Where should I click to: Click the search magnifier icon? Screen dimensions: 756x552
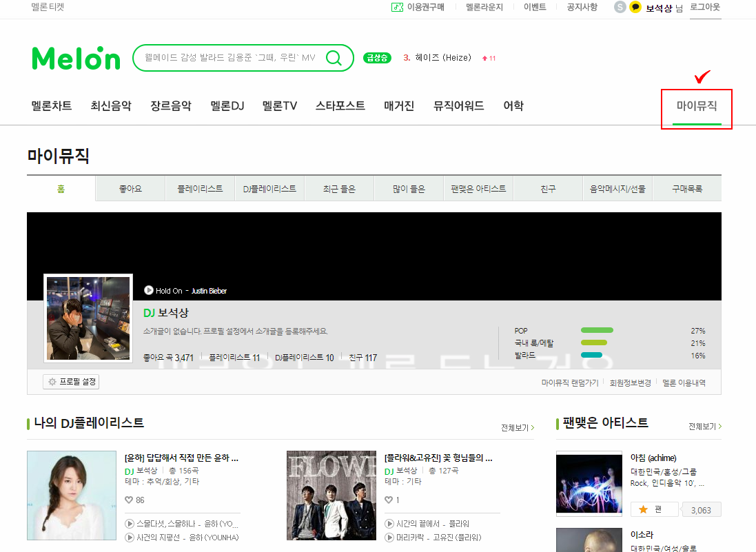coord(334,58)
